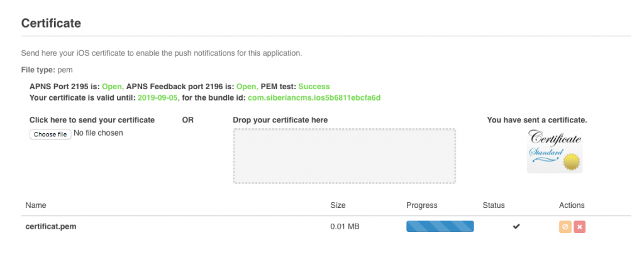
Task: Click the status checkmark icon
Action: click(516, 227)
